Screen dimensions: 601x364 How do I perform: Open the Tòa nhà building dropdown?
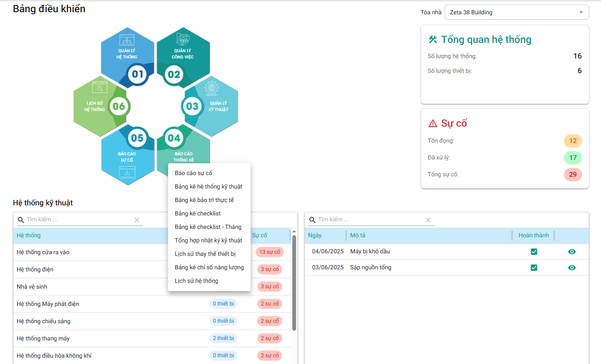click(516, 12)
